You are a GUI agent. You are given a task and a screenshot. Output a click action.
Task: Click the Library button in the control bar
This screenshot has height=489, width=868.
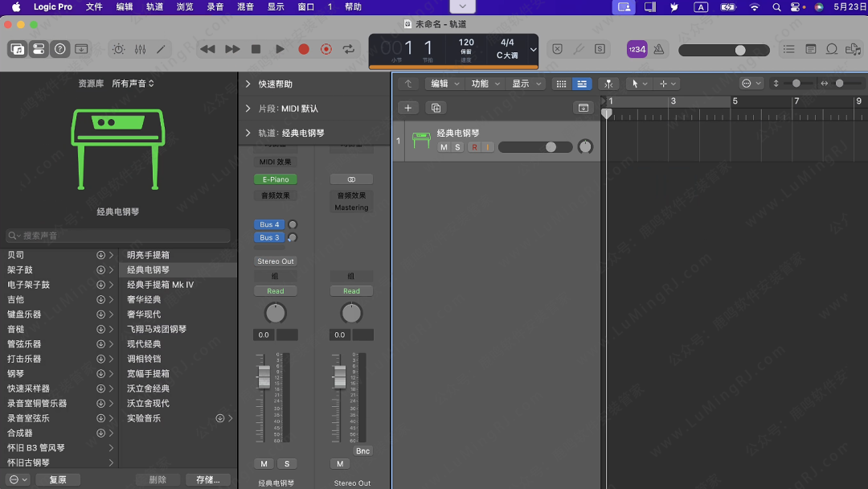(18, 49)
